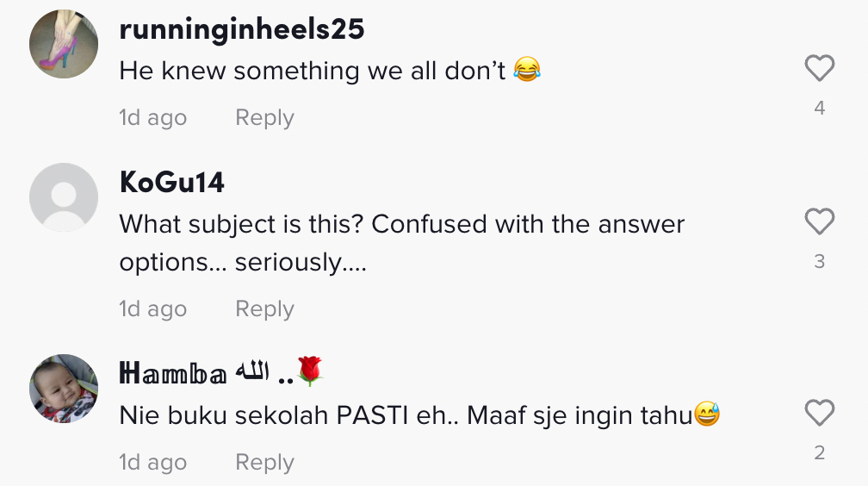Reply to the Hamba comment
Image resolution: width=868 pixels, height=486 pixels.
[264, 463]
